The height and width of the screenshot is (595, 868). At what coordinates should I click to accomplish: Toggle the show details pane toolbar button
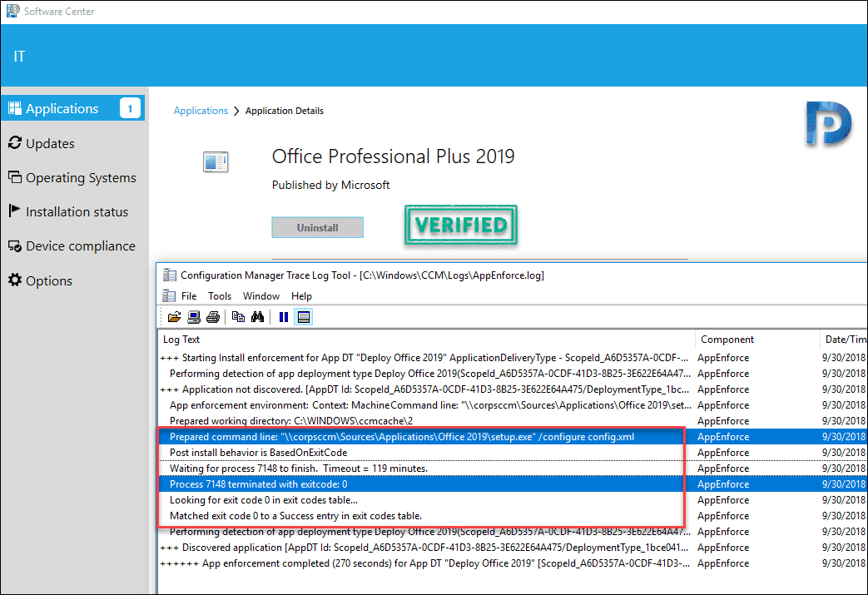point(304,317)
